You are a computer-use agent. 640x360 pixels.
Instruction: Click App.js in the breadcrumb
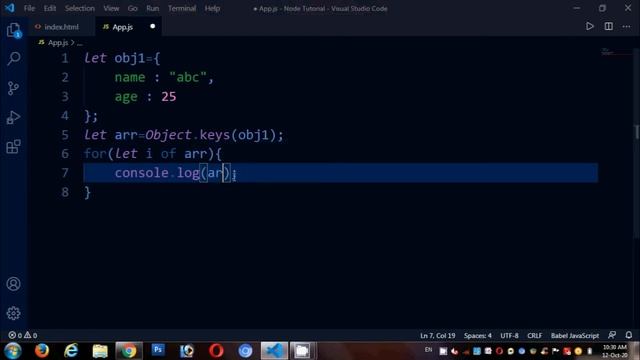[58, 42]
